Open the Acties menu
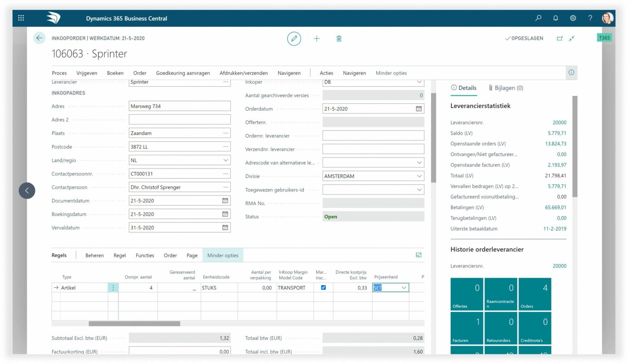The image size is (628, 364). point(326,73)
